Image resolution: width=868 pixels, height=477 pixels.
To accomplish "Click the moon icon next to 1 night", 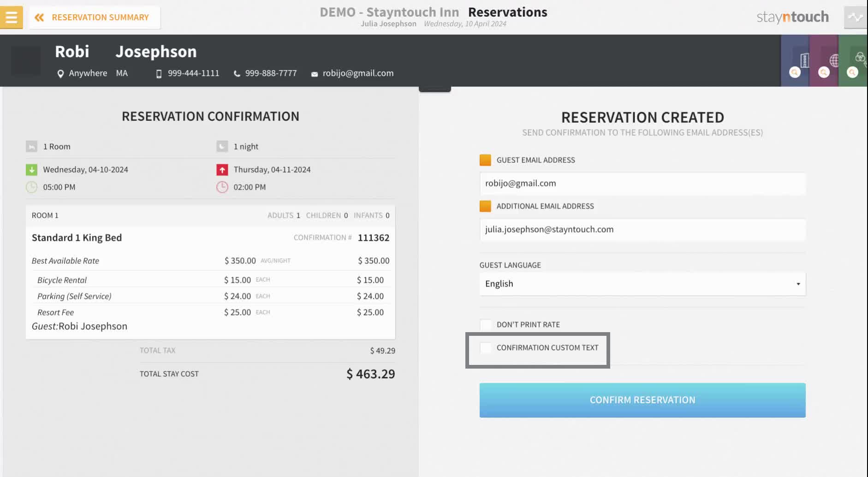I will pos(222,147).
